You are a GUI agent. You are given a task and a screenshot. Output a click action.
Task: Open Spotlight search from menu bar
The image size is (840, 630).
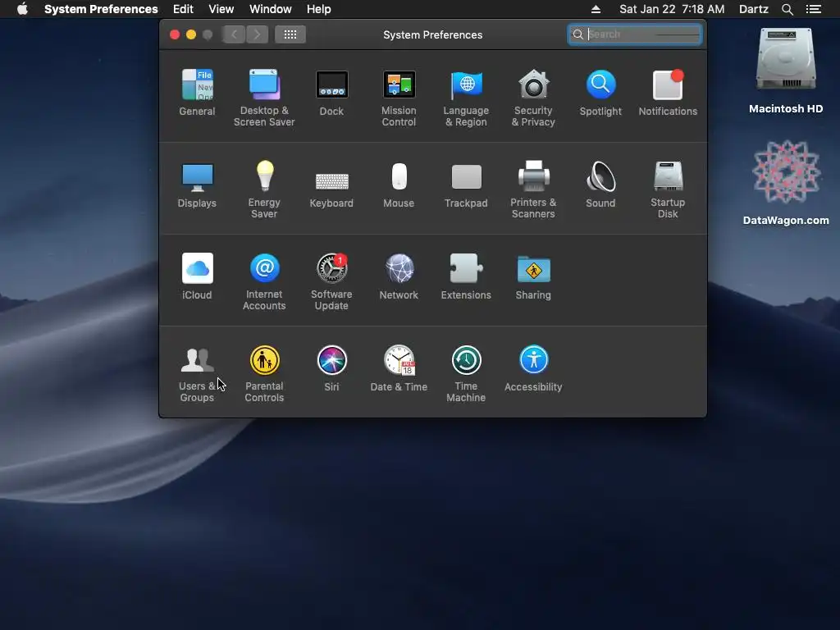pos(787,9)
